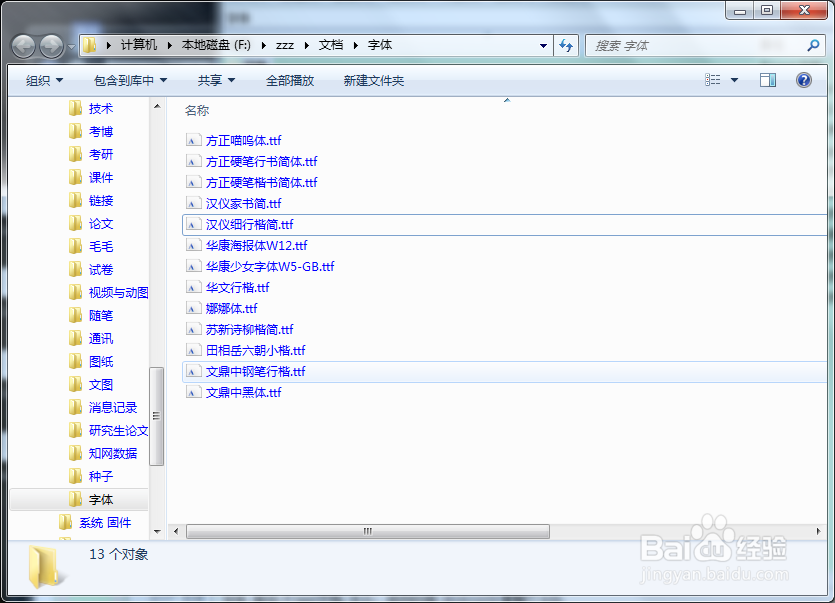This screenshot has height=603, width=835.
Task: Open the view options dropdown arrow
Action: click(x=734, y=80)
